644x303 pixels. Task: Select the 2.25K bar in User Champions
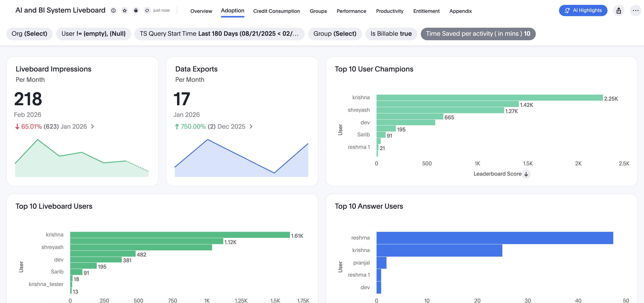tap(489, 98)
